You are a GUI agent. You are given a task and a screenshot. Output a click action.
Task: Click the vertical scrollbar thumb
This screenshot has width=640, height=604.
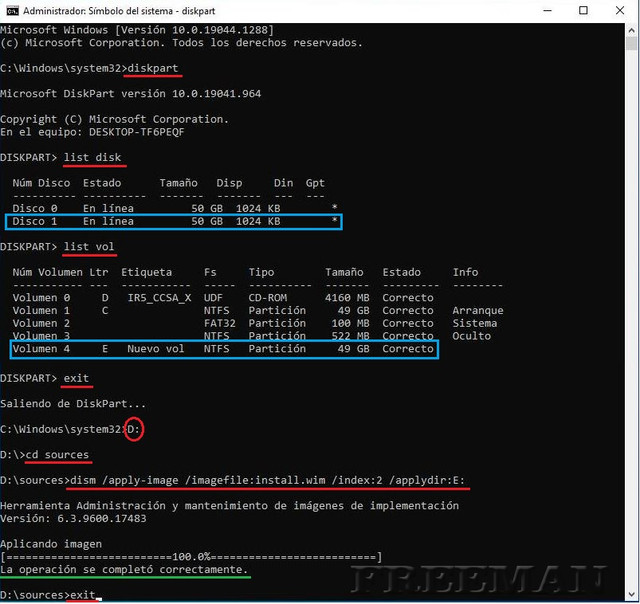click(x=632, y=44)
